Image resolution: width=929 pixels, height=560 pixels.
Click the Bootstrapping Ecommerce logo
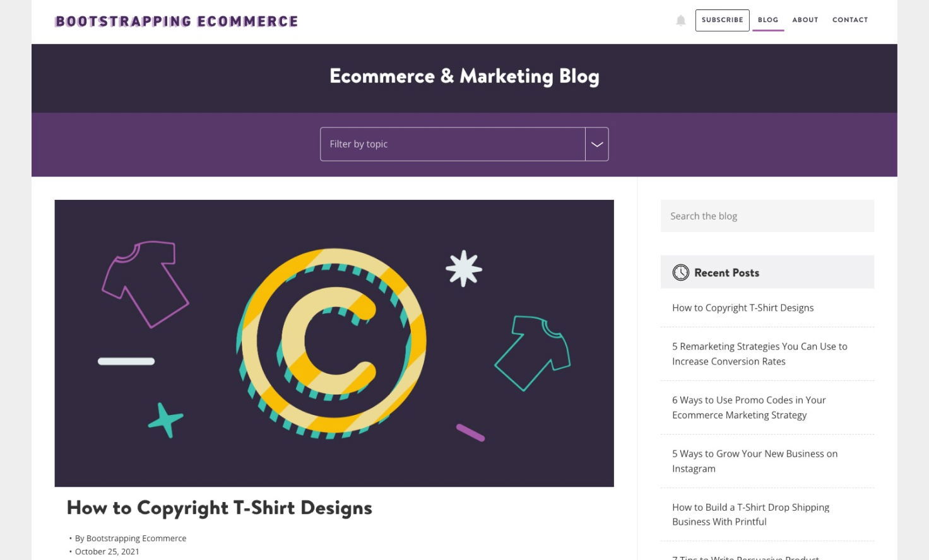[176, 21]
